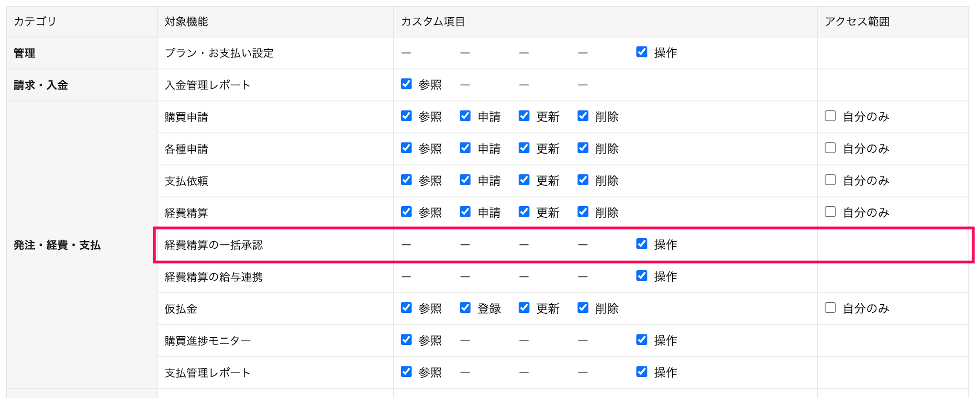Toggle 参照 checkbox for 入金管理レポート

click(x=406, y=84)
